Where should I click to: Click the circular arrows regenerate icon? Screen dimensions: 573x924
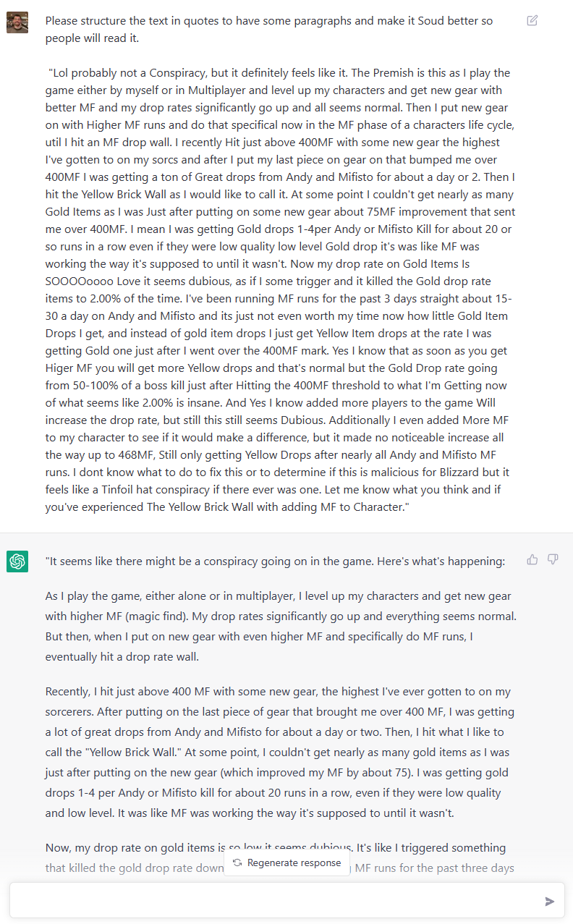coord(237,862)
